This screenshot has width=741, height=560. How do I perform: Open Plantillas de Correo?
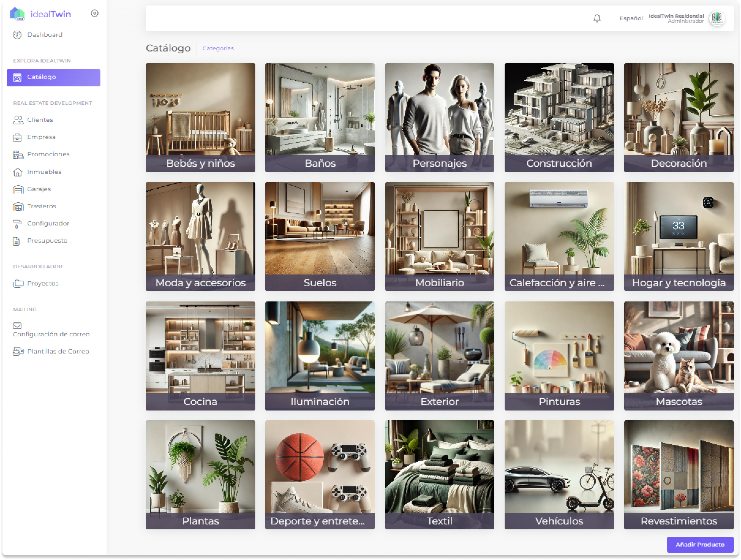(58, 352)
